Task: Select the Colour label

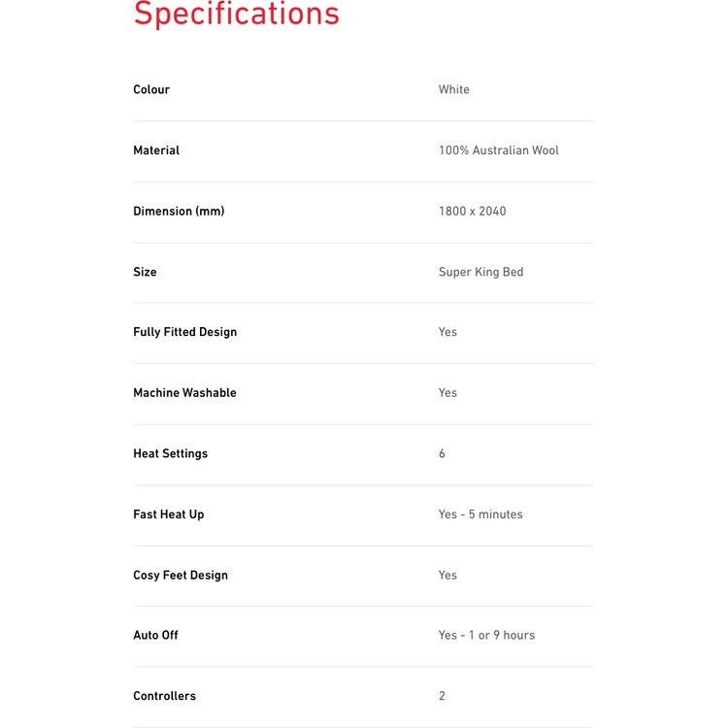Action: click(151, 89)
